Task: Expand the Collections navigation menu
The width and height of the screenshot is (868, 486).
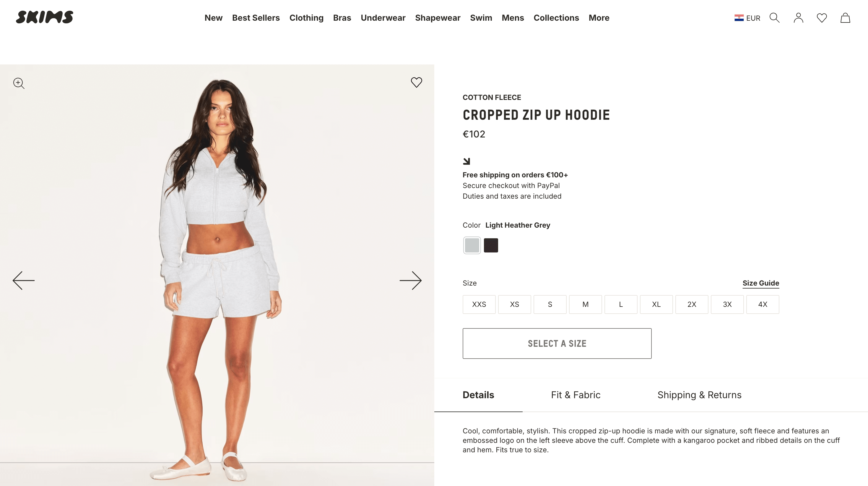Action: (556, 18)
